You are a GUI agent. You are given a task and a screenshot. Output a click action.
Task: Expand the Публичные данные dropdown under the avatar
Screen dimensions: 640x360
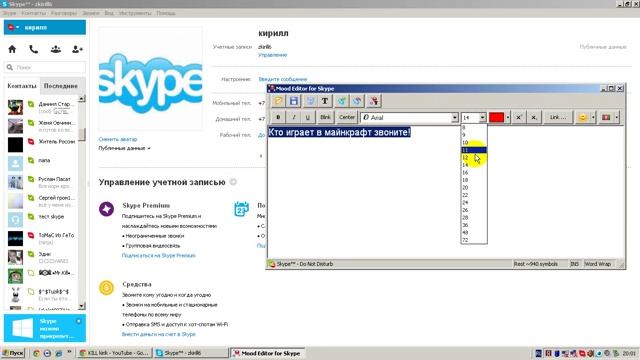pos(124,148)
